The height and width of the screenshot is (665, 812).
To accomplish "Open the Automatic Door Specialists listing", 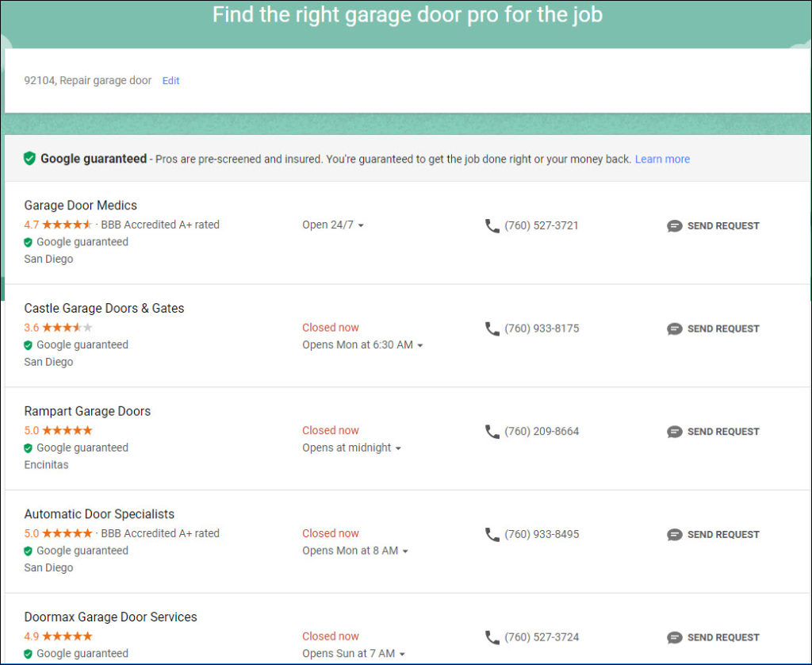I will pos(99,514).
